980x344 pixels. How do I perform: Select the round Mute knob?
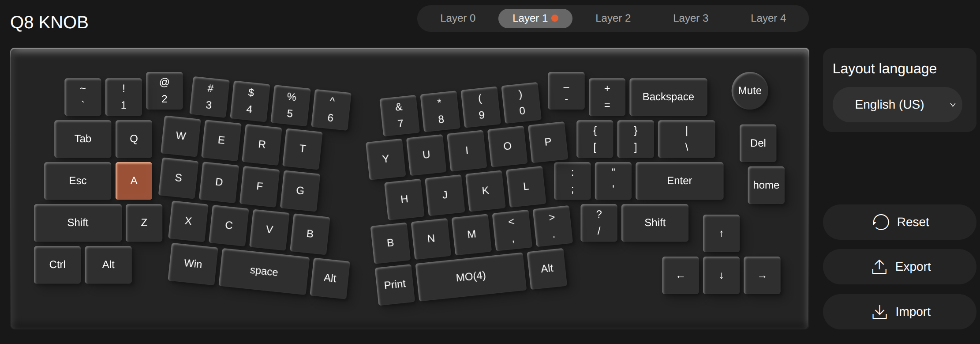tap(750, 91)
